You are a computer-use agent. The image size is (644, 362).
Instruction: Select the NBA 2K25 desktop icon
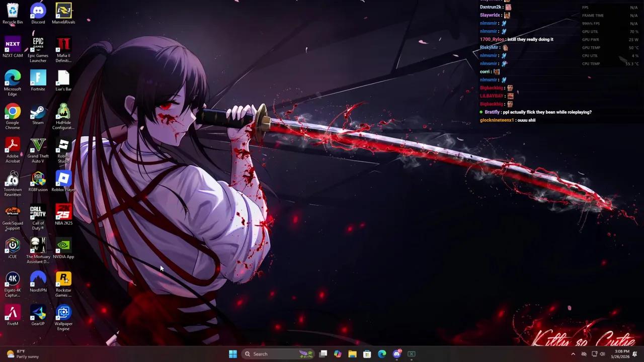point(63,215)
